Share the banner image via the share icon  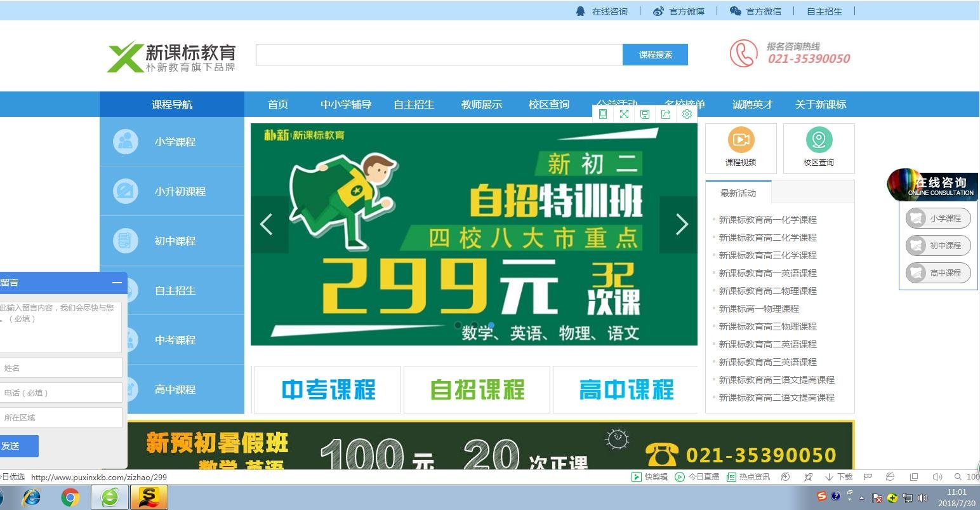(666, 114)
